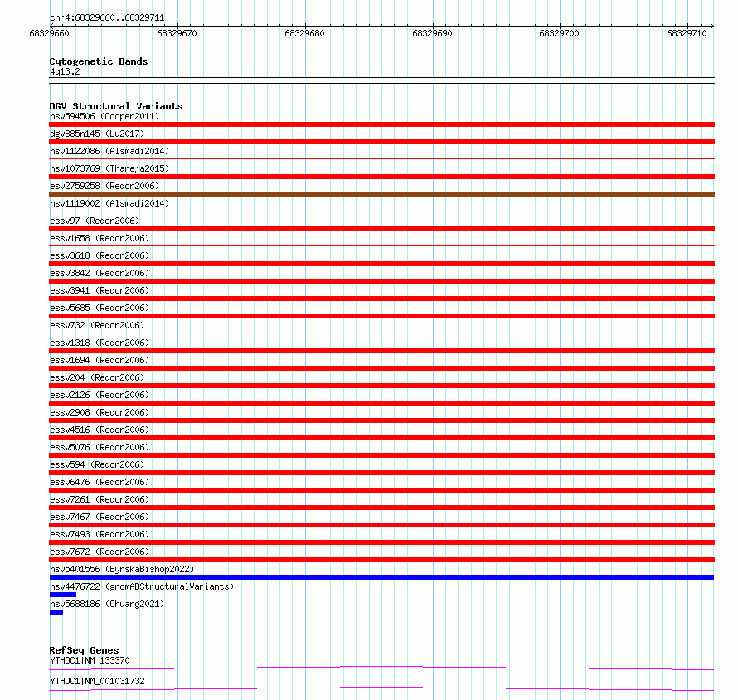
Task: Click the short blue bar under nsv4476722
Action: click(x=62, y=595)
